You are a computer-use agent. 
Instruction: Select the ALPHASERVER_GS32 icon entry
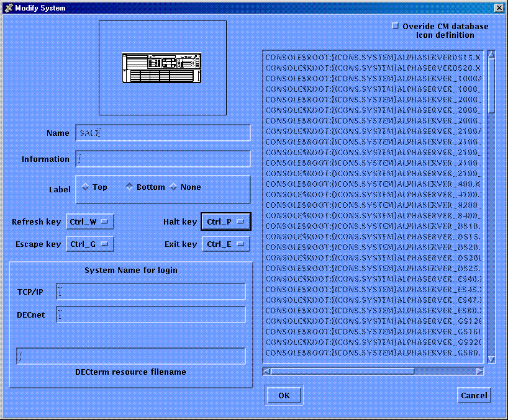click(373, 342)
